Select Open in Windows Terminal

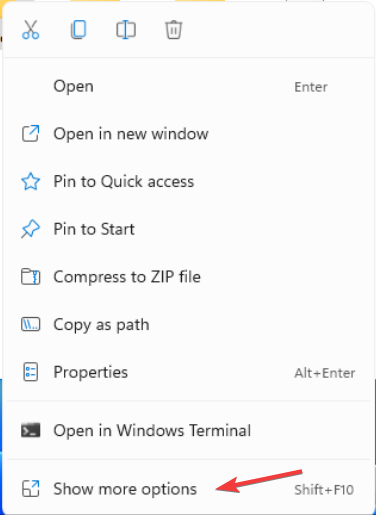coord(188,431)
